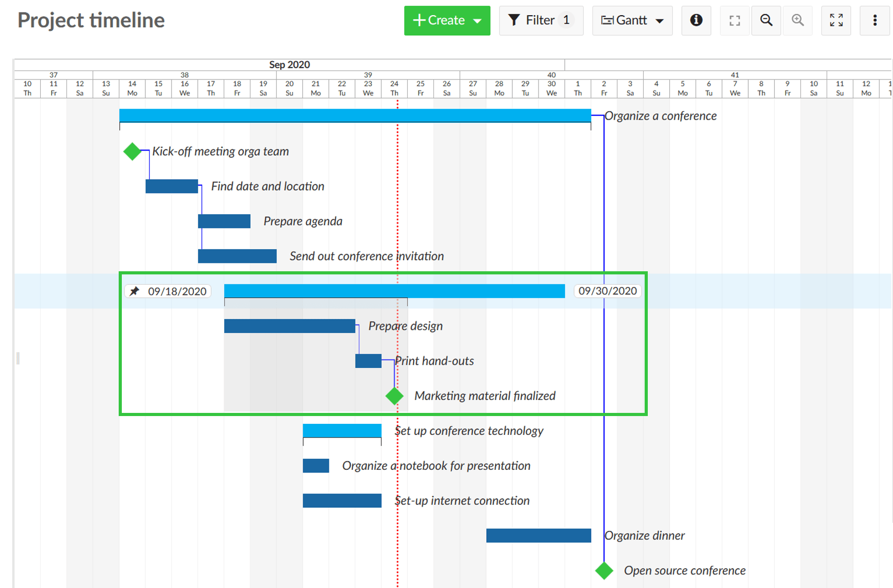The width and height of the screenshot is (893, 588).
Task: Zoom out the timeline with the magnifier icon
Action: click(765, 20)
